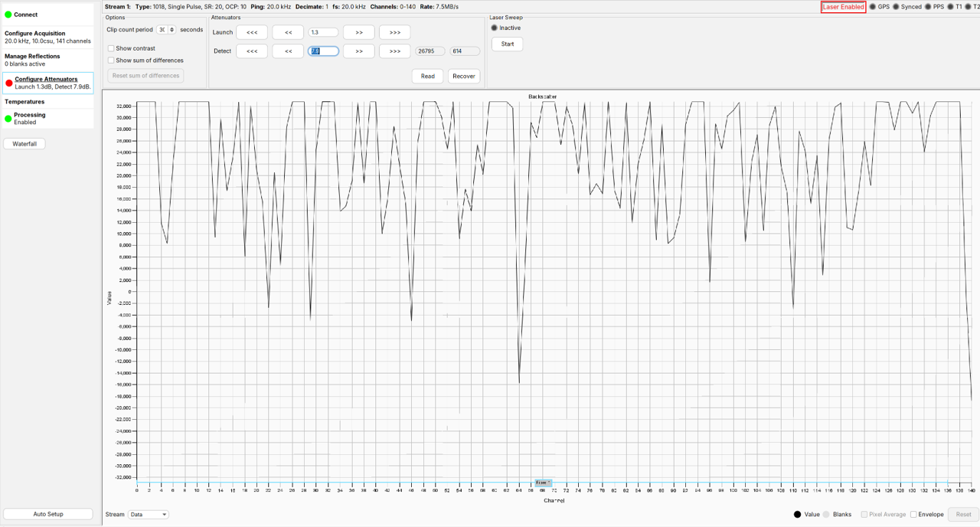Image resolution: width=980 pixels, height=527 pixels.
Task: Start the Laser Sweep
Action: coord(507,44)
